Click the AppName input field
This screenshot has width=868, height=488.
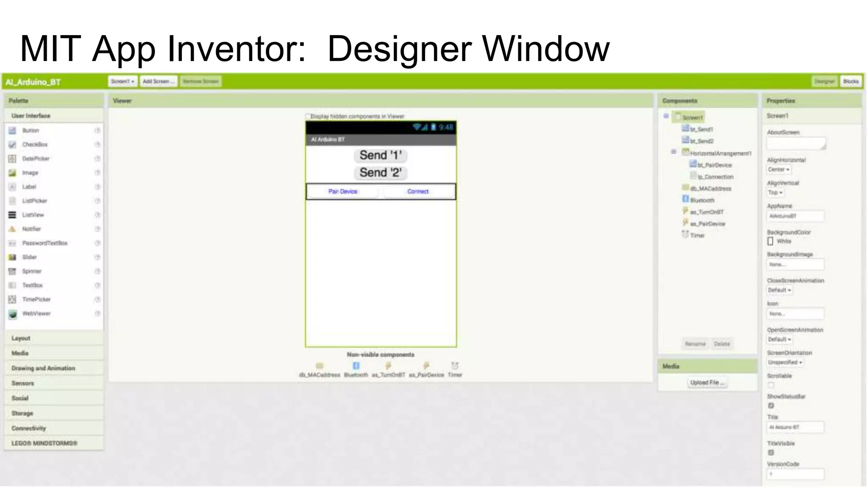coord(796,216)
